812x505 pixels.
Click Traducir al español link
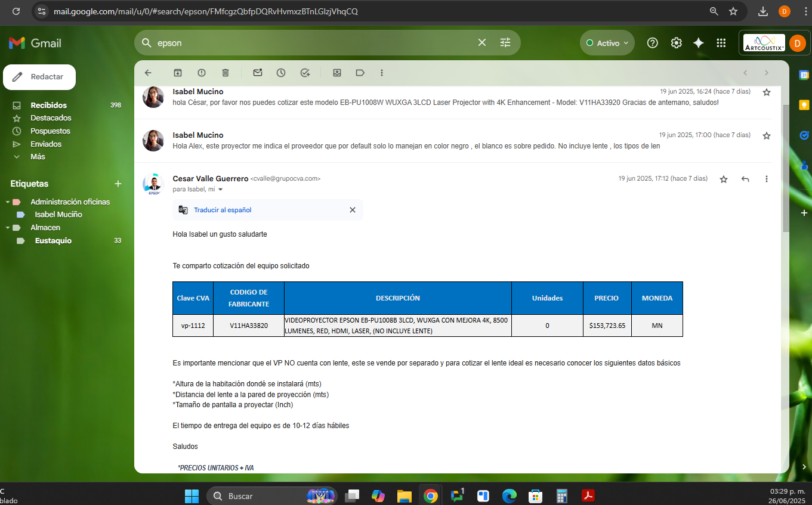coord(223,210)
